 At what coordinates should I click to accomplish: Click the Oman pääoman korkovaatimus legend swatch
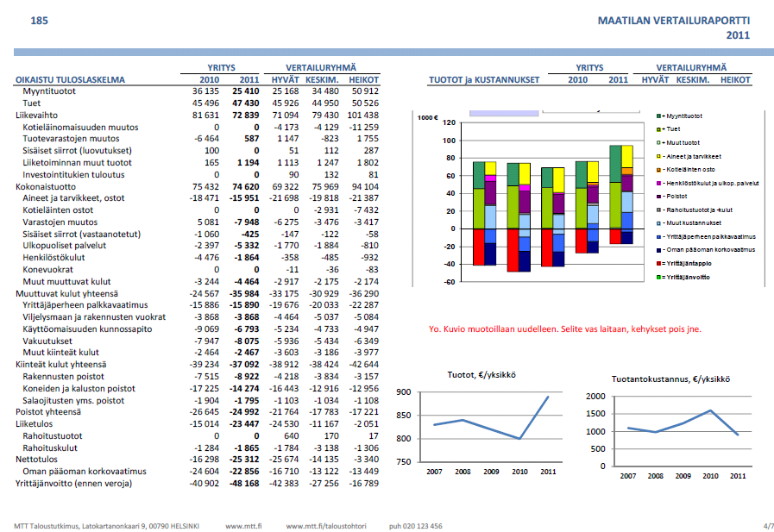point(658,250)
